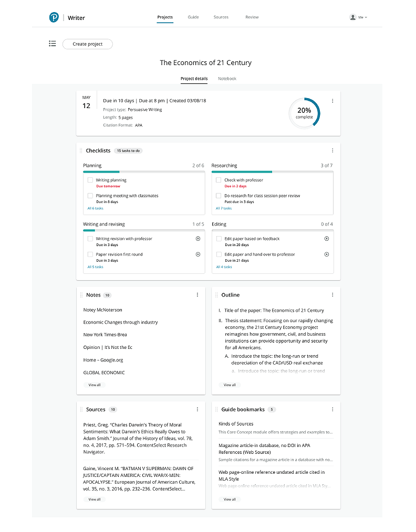Open Checklists card kebab menu
This screenshot has height=532, width=416.
332,150
